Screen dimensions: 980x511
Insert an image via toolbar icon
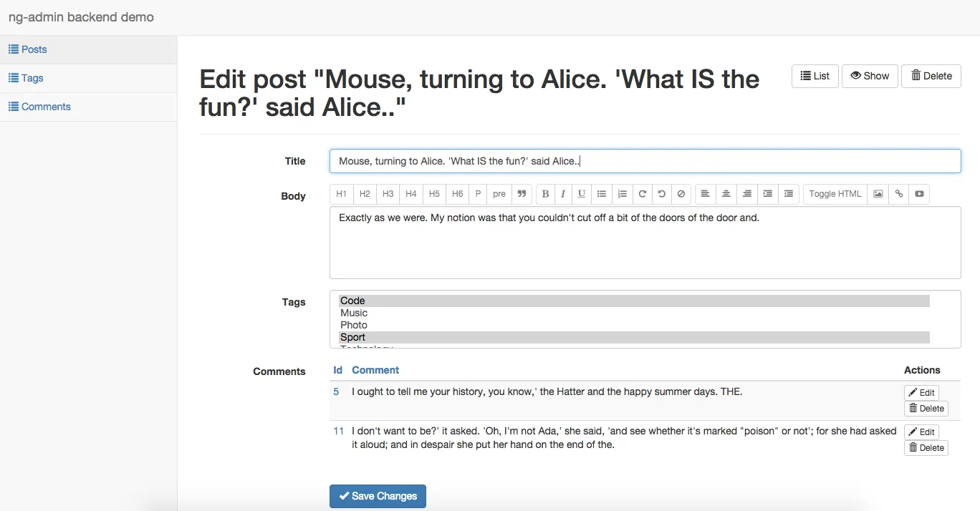point(878,194)
